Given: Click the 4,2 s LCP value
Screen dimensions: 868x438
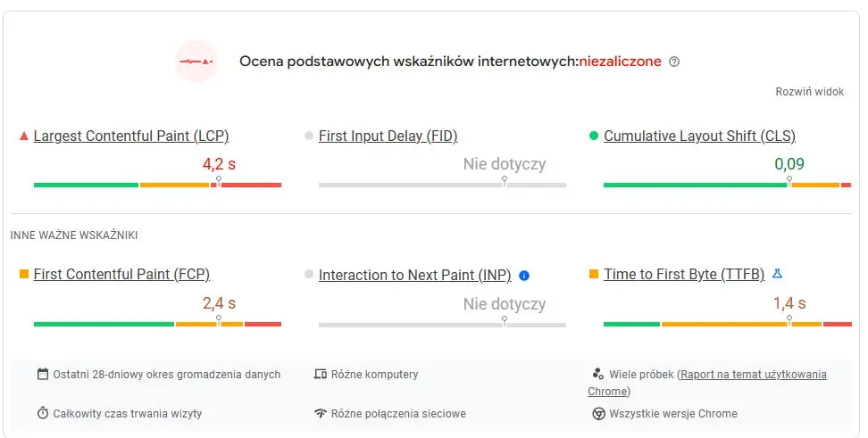Looking at the screenshot, I should (x=219, y=164).
